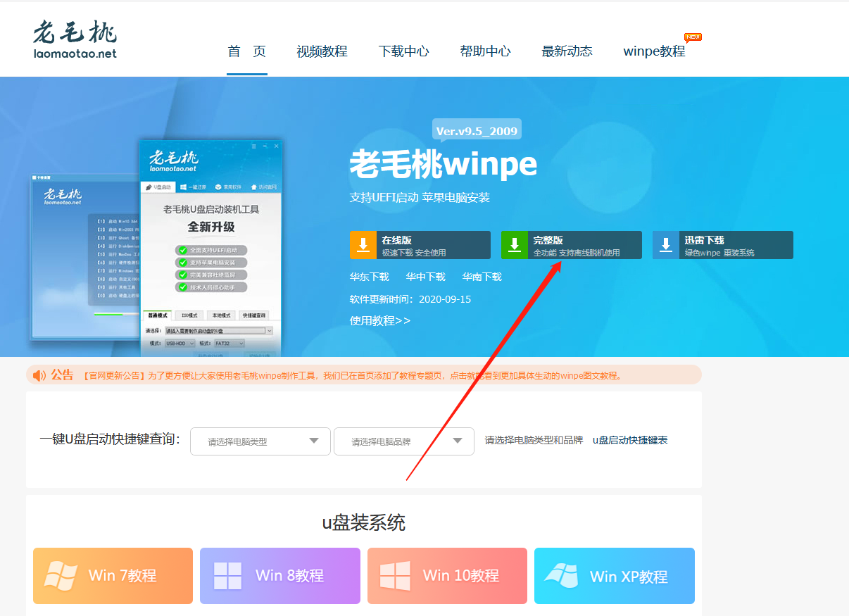Select the 常用软件 tab in tool preview

pyautogui.click(x=228, y=187)
